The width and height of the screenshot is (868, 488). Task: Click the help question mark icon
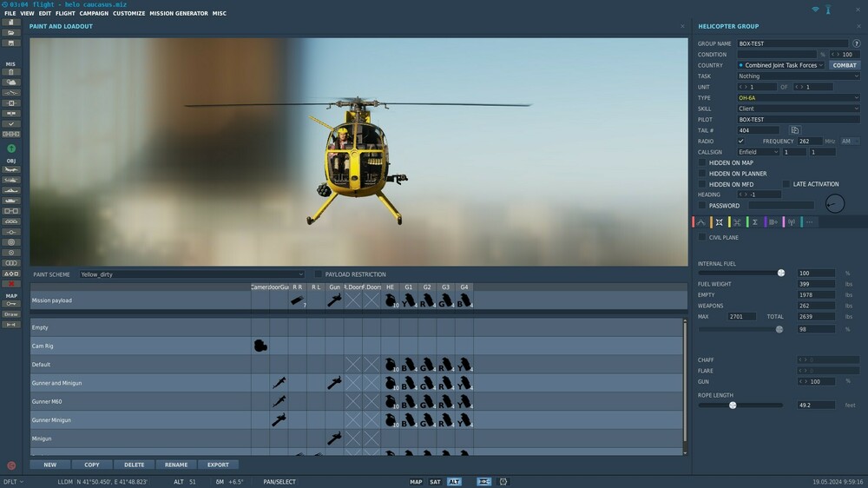pos(856,43)
